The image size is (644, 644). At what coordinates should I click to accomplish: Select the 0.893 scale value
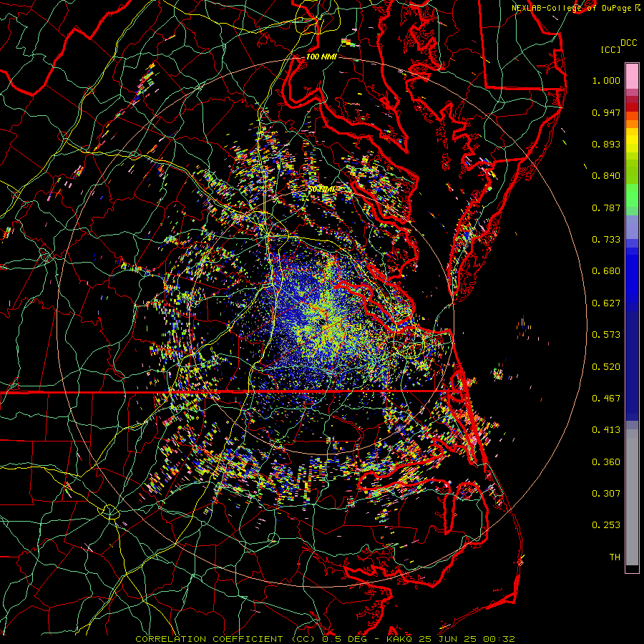606,144
